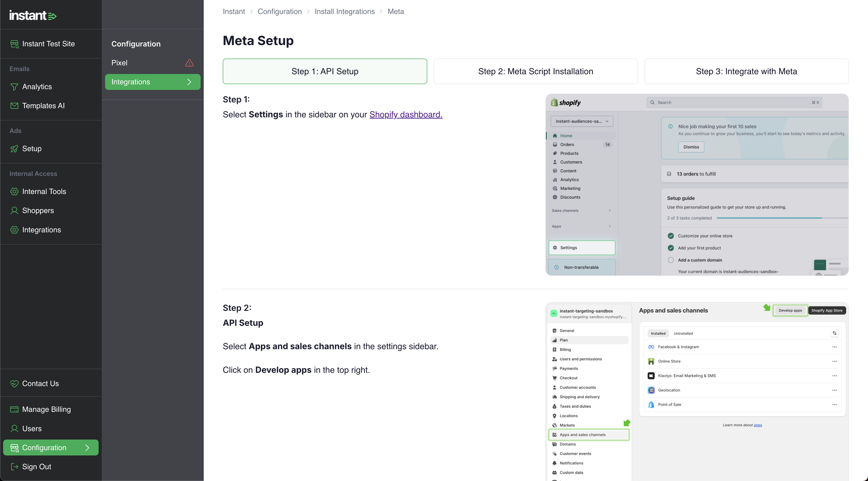Switch to Step 1: API Setup tab
Image resolution: width=868 pixels, height=481 pixels.
(325, 71)
